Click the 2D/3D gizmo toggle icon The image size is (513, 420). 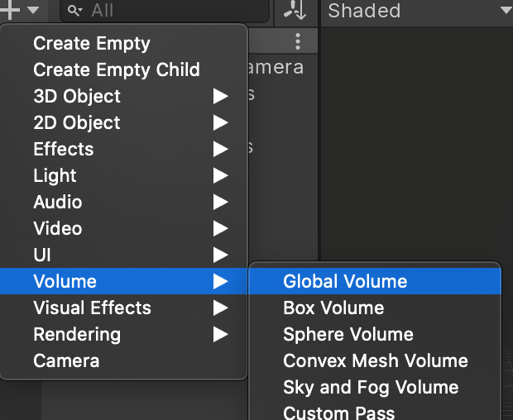point(295,11)
